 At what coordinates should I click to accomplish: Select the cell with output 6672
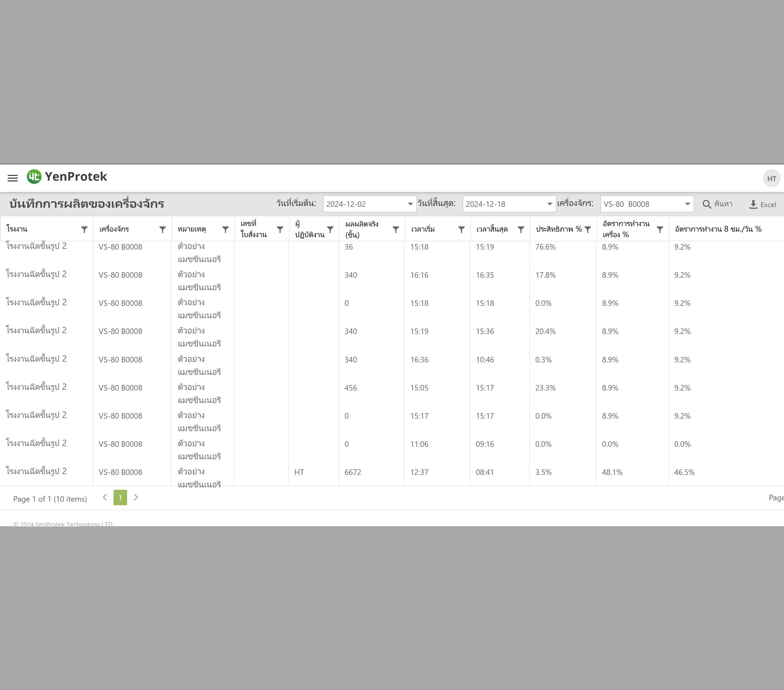tap(353, 472)
